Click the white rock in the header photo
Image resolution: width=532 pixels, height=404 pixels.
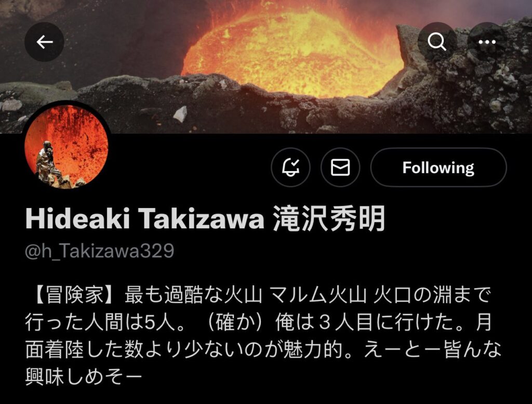click(180, 114)
